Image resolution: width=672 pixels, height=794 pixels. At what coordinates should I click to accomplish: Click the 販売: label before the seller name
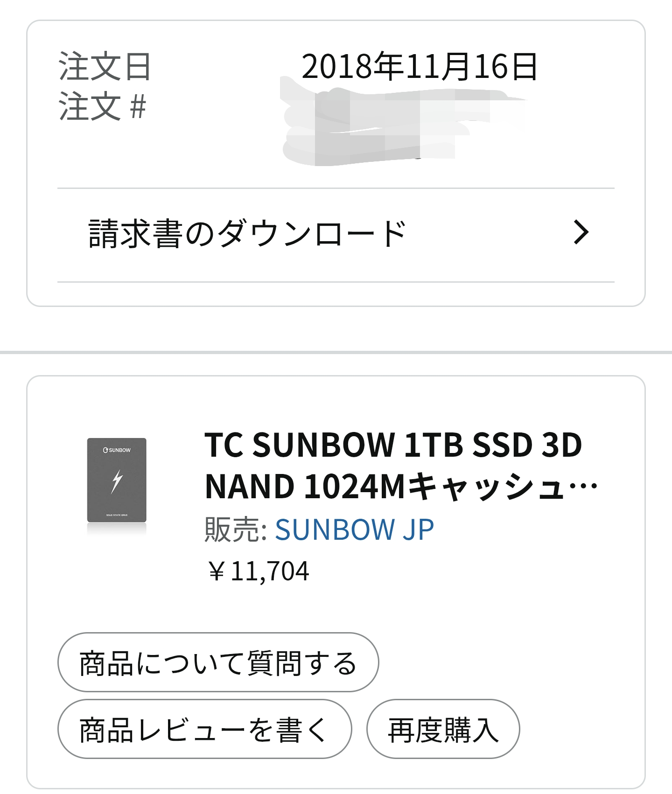236,529
